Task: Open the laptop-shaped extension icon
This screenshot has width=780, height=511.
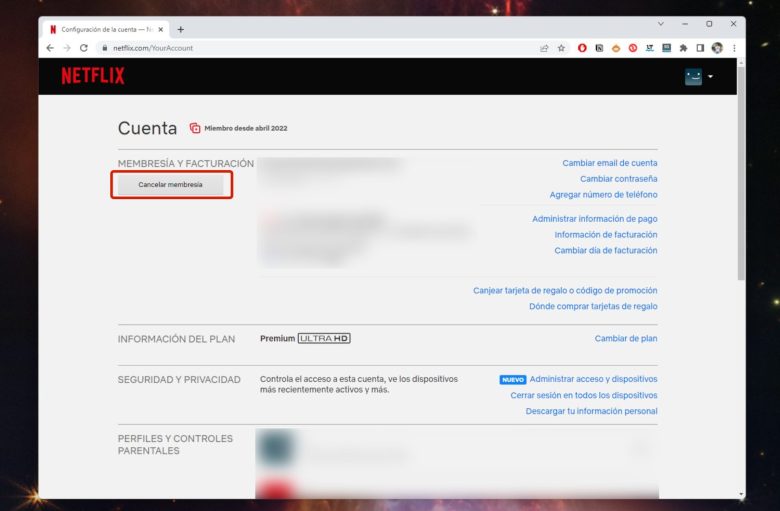Action: pyautogui.click(x=667, y=48)
